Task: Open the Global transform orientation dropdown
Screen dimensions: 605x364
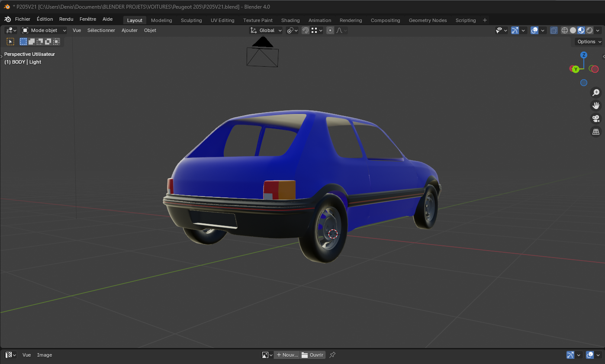Action: point(266,30)
